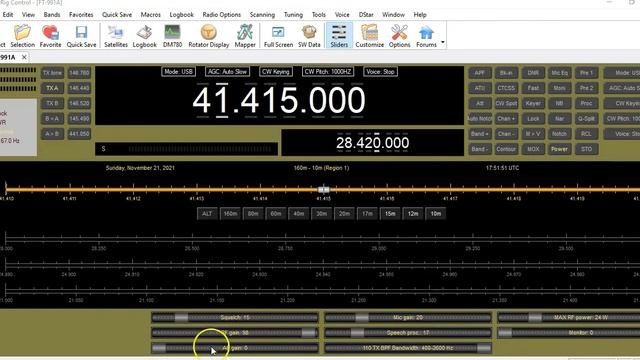Enable the NB noise blanker
Image resolution: width=640 pixels, height=360 pixels.
(x=560, y=103)
